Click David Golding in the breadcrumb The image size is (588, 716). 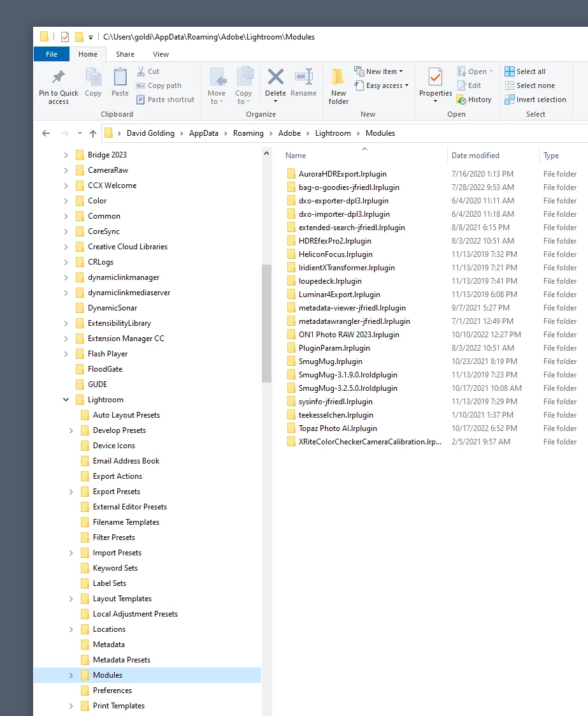point(150,133)
